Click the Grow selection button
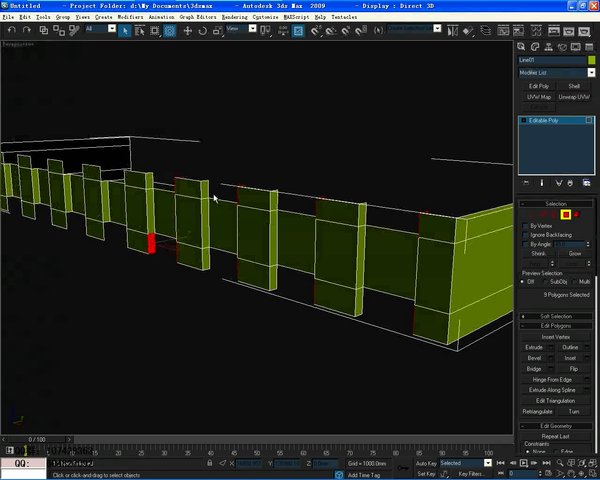This screenshot has width=600, height=480. tap(574, 253)
